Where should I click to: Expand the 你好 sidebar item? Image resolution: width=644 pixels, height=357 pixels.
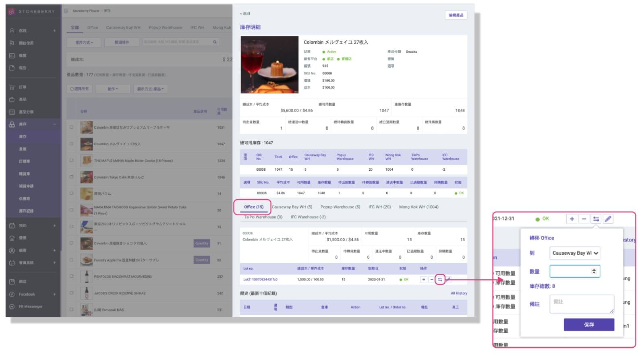pos(54,31)
